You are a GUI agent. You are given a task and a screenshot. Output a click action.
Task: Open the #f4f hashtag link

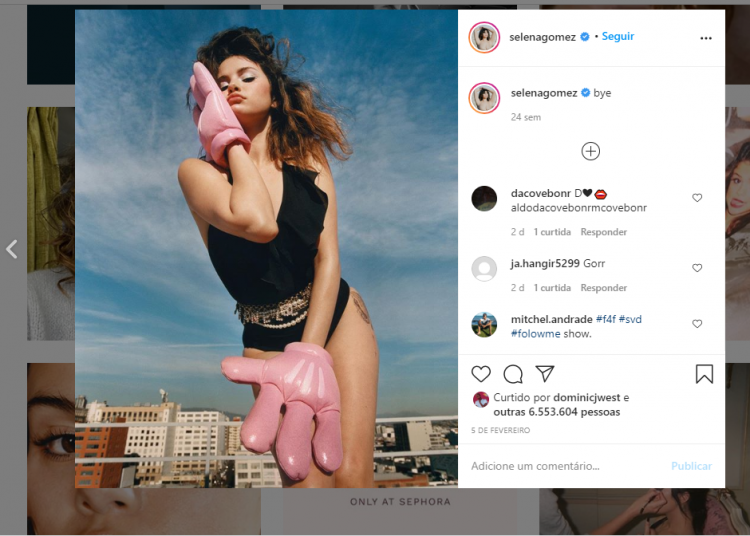pos(606,319)
